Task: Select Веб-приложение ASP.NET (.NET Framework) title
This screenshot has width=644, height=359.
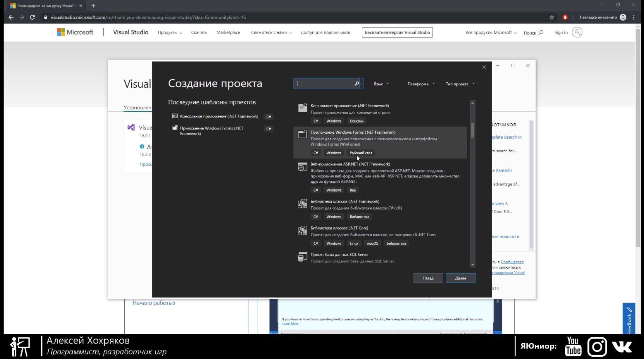Action: point(350,164)
